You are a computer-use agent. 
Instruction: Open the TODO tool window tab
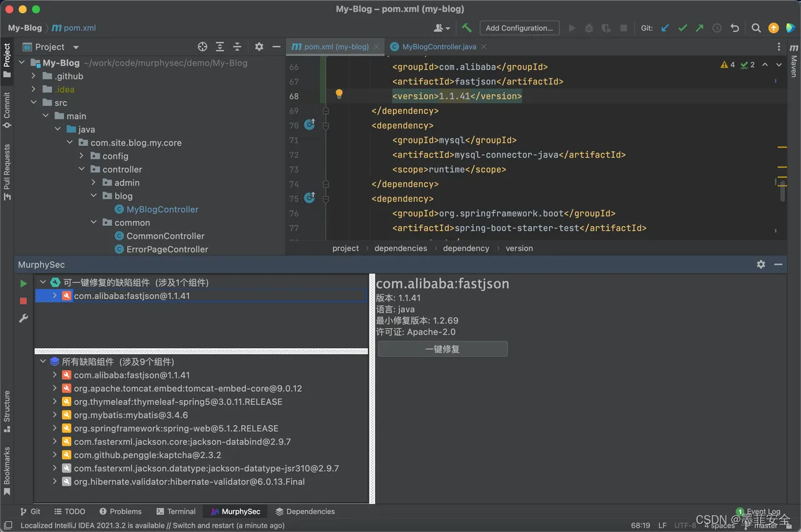pyautogui.click(x=69, y=511)
